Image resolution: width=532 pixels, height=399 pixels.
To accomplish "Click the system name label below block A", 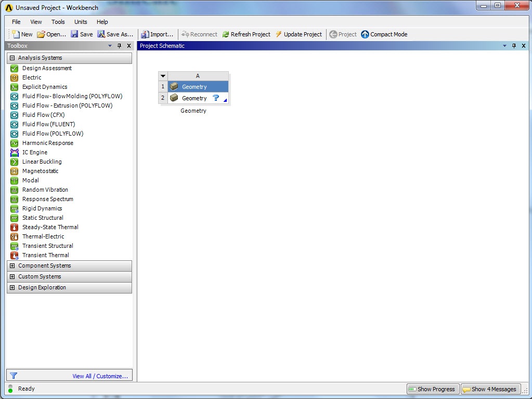I will tap(193, 111).
